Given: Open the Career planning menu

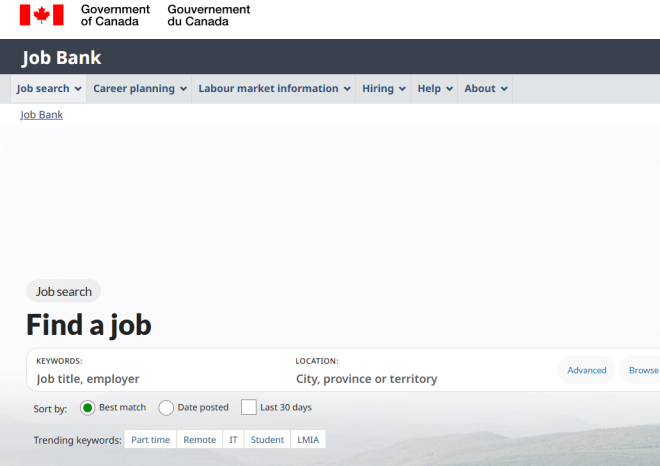Looking at the screenshot, I should pyautogui.click(x=139, y=89).
